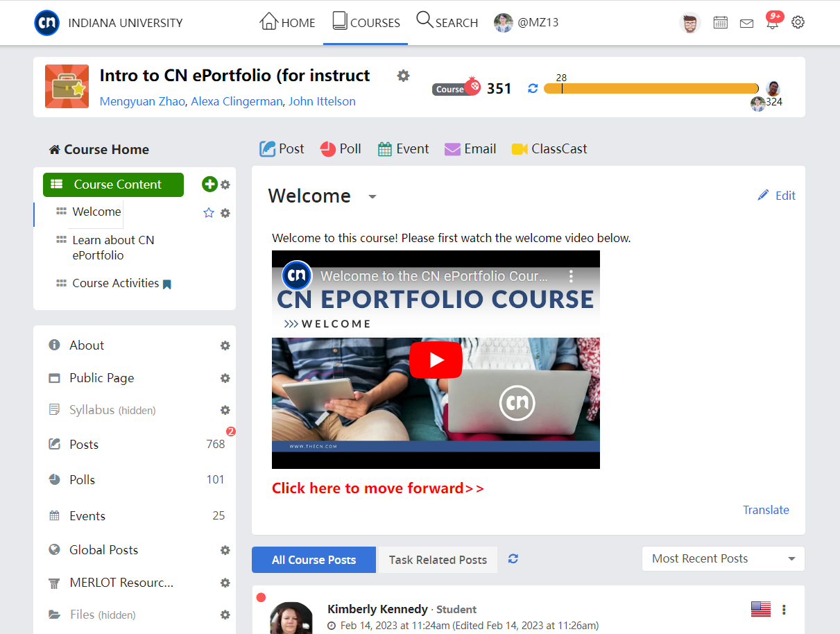Select Welcome in course content list

coord(96,212)
